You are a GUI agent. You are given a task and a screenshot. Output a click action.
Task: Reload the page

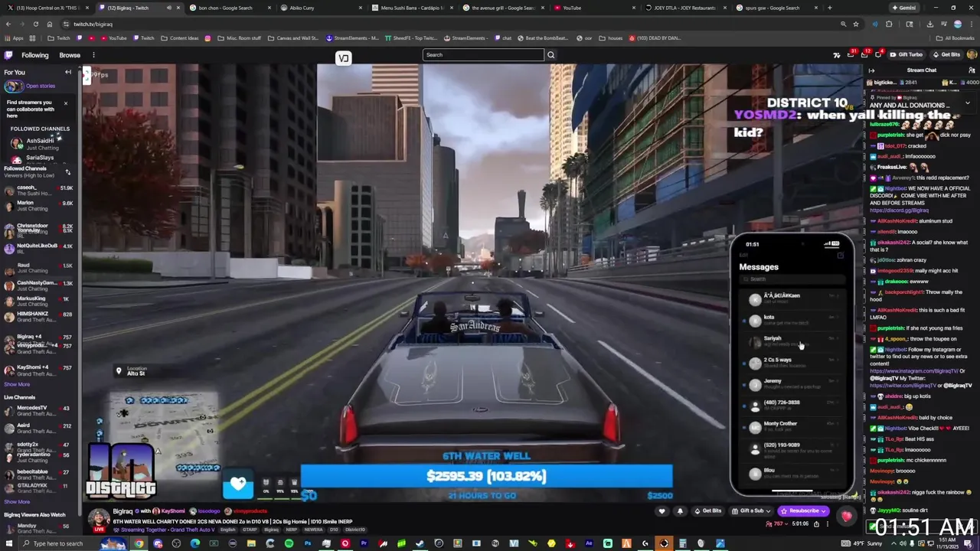point(35,24)
